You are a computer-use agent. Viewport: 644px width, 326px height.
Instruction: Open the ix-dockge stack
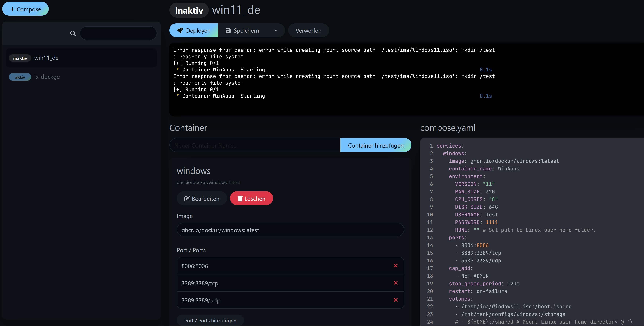(x=47, y=77)
